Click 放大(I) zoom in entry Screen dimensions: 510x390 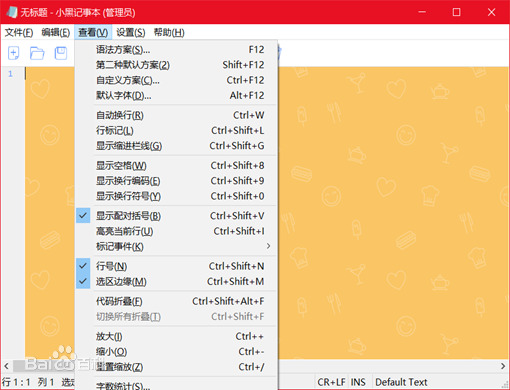176,336
